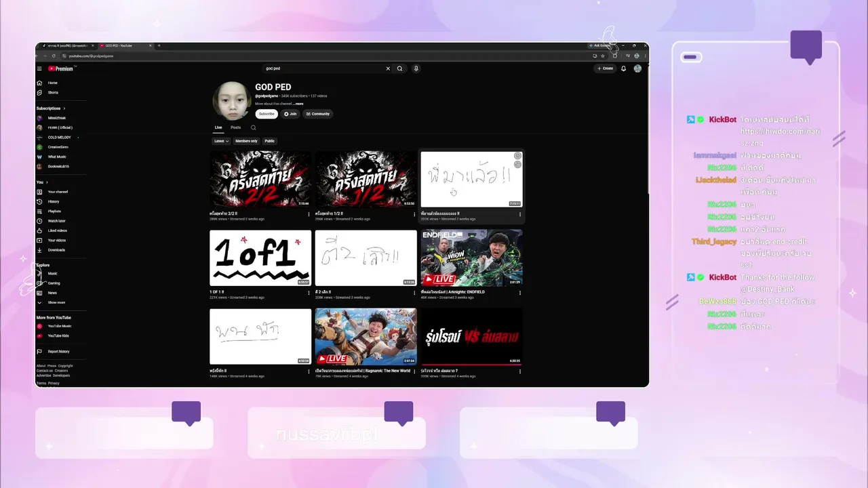This screenshot has height=488, width=868.
Task: Switch to the Live tab
Action: tap(218, 127)
